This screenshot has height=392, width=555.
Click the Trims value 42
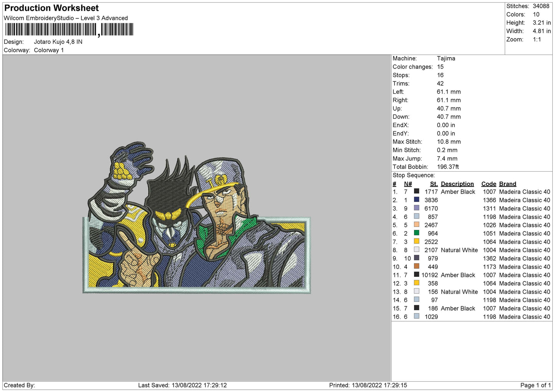(x=440, y=84)
